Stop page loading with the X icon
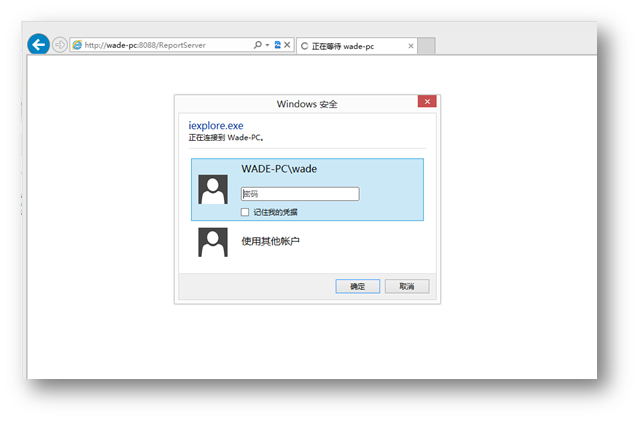 (287, 45)
